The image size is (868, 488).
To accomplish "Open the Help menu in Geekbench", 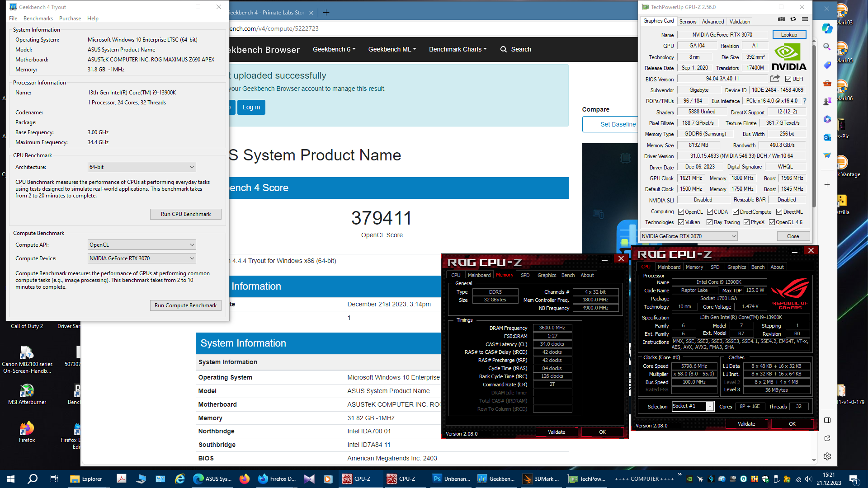I will coord(93,19).
